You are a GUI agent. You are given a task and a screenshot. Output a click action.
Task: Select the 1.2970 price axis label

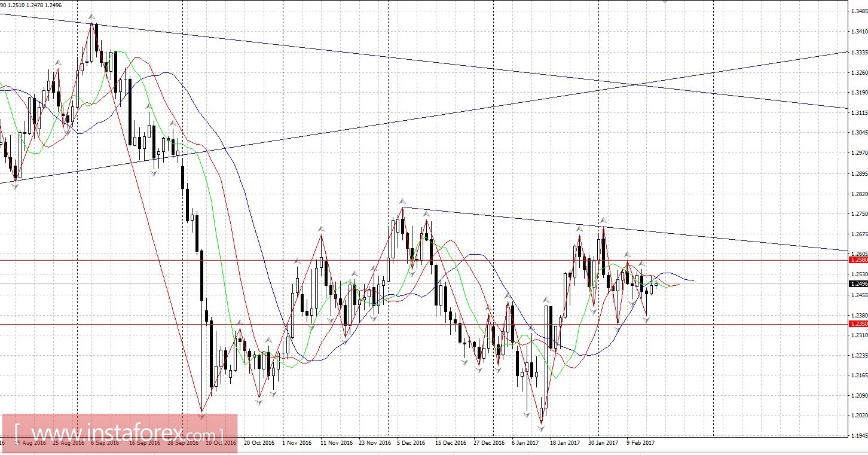(858, 153)
